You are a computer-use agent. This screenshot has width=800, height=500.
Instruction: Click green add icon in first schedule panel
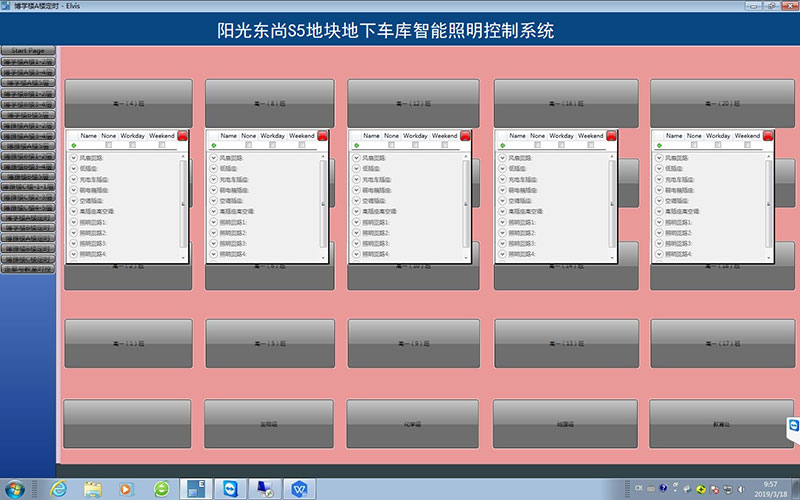(x=72, y=146)
